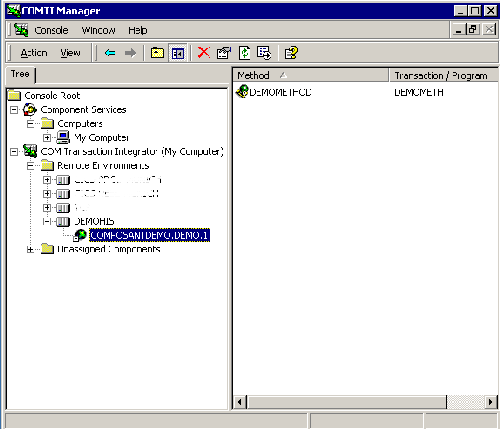
Task: Click the Computers folder icon
Action: [47, 124]
